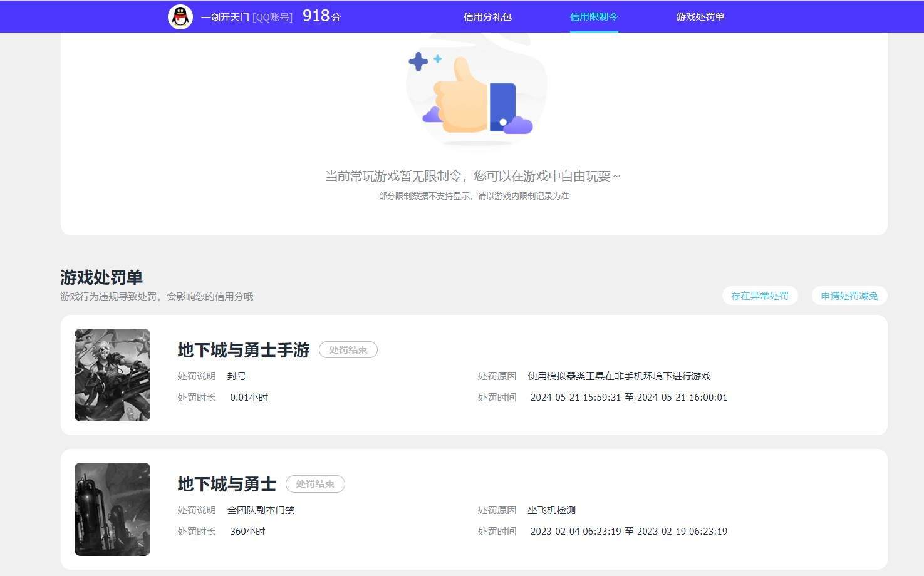Screen dimensions: 924x576
Task: Click time range 2024-05-21 15:59:31 至 2024-05-21 16:00:01
Action: pos(629,398)
